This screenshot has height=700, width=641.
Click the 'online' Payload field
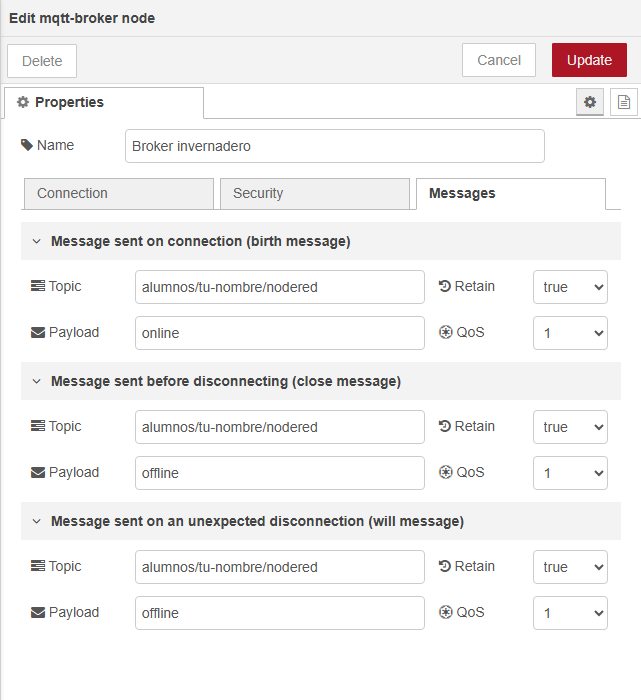[280, 333]
